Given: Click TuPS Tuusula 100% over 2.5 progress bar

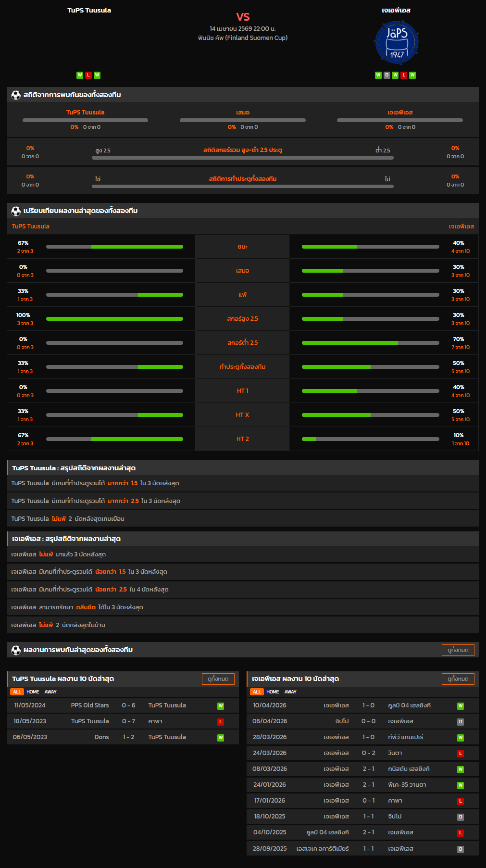Looking at the screenshot, I should tap(114, 319).
